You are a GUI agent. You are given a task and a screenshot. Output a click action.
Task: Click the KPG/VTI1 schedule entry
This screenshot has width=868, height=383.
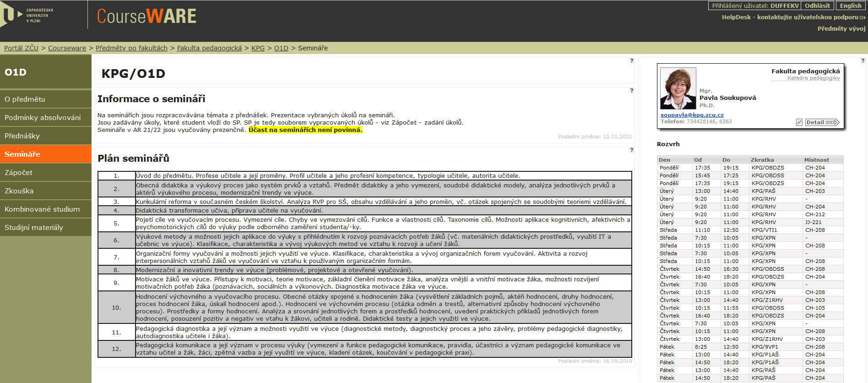(764, 230)
